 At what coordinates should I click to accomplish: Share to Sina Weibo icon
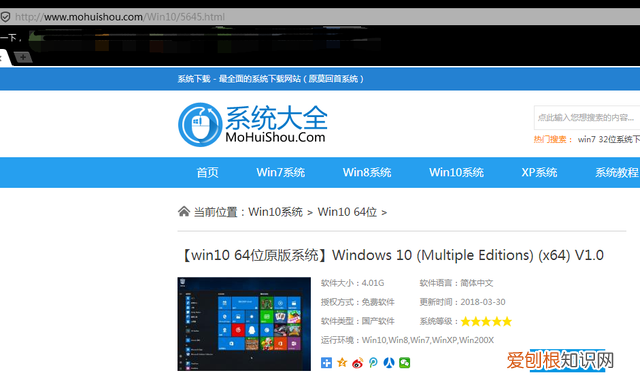click(x=358, y=363)
